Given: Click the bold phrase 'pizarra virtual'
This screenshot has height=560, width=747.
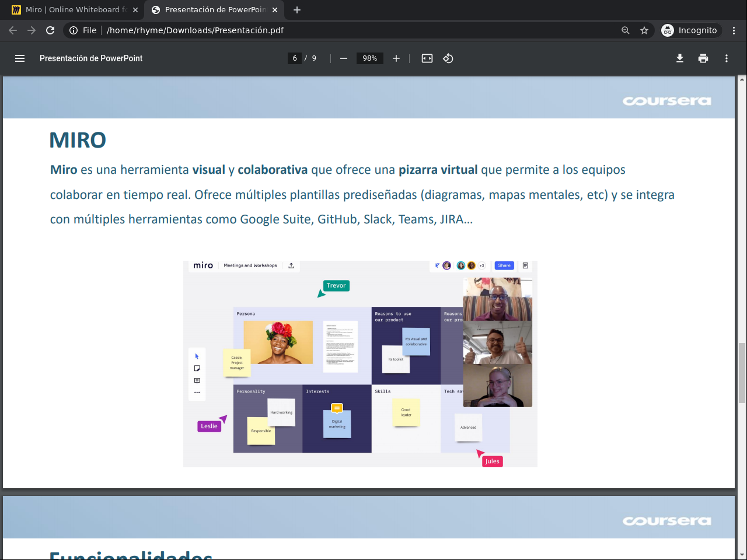Looking at the screenshot, I should click(438, 170).
